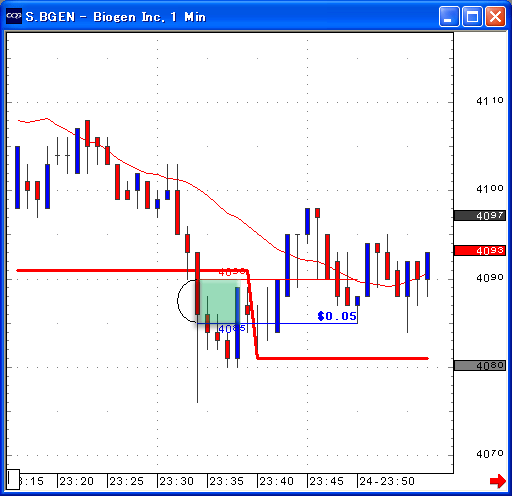
Task: Click the 4070 price scale label
Action: click(x=490, y=454)
